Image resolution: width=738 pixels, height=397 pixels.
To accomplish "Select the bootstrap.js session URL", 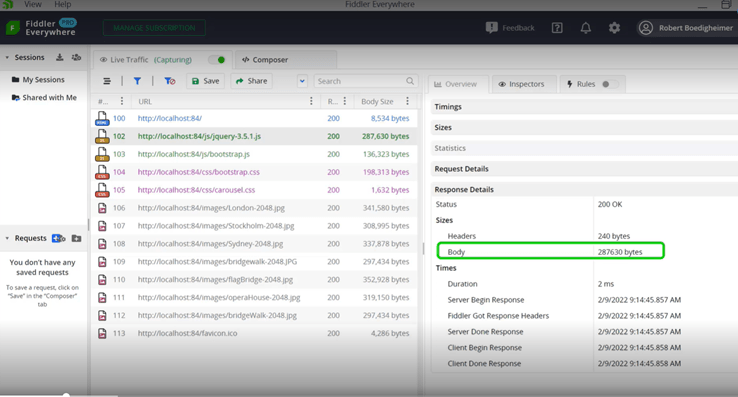I will 193,154.
